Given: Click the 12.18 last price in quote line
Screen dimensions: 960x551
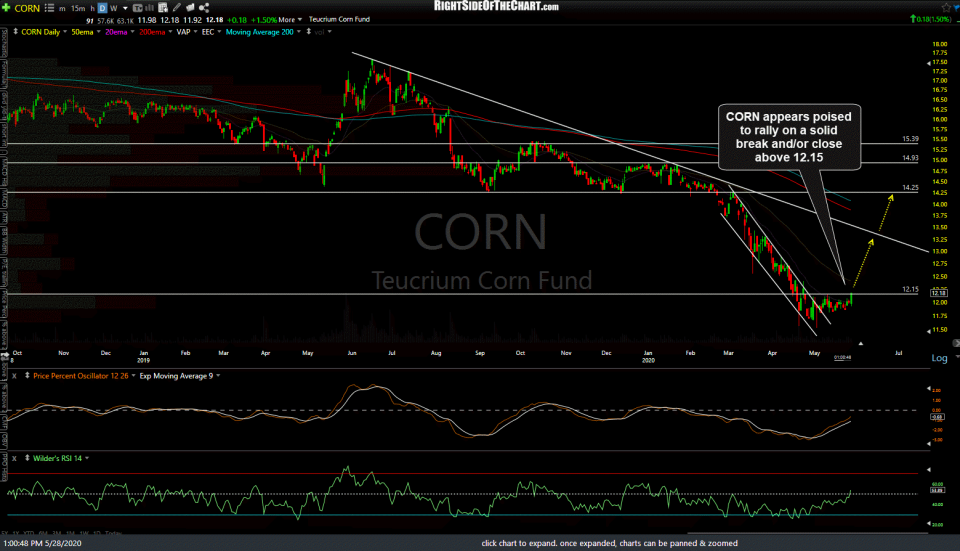Looking at the screenshot, I should [x=214, y=20].
